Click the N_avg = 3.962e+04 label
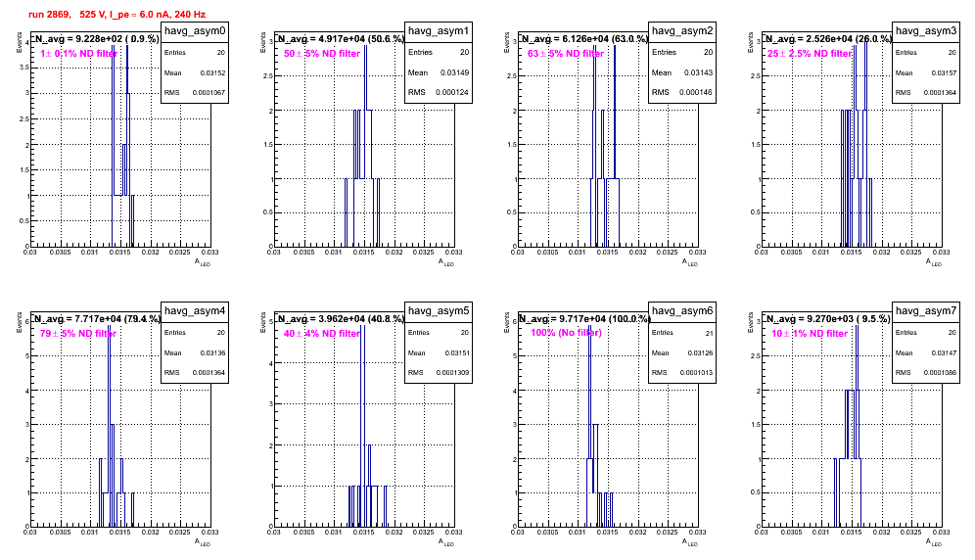The image size is (975, 560). [341, 318]
